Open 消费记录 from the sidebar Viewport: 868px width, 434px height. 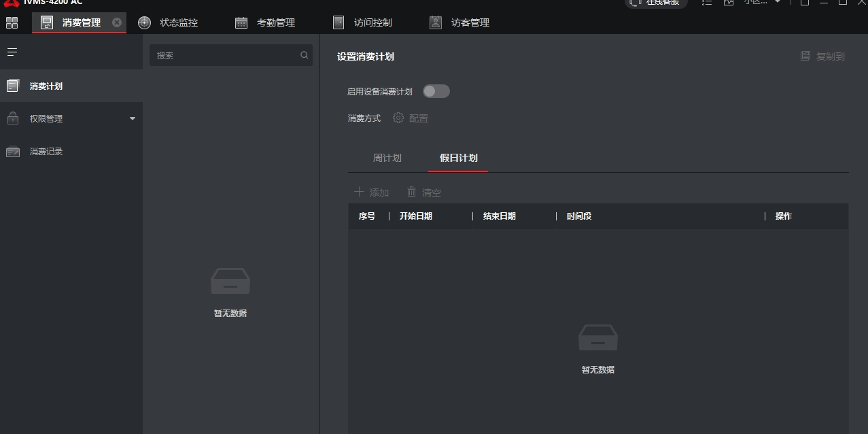pos(46,152)
